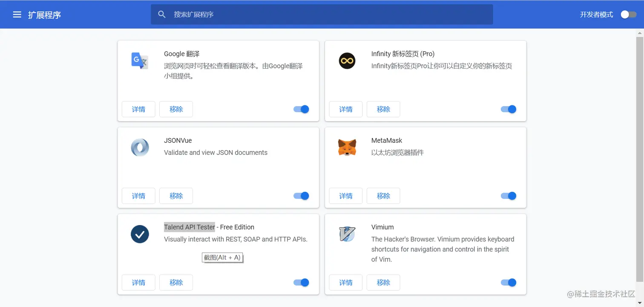
Task: Click 'Validate and view JSON documents' description
Action: (216, 152)
